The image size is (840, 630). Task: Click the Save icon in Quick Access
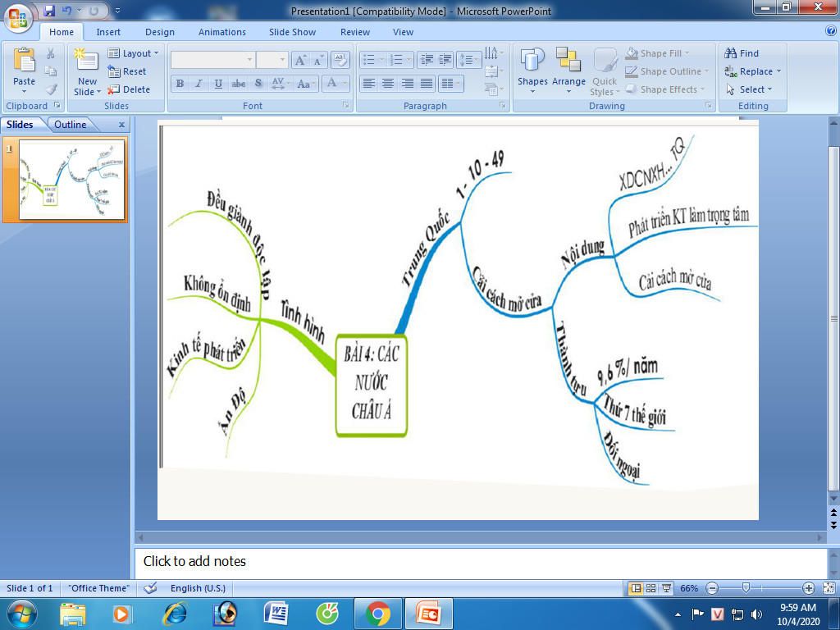(x=49, y=11)
